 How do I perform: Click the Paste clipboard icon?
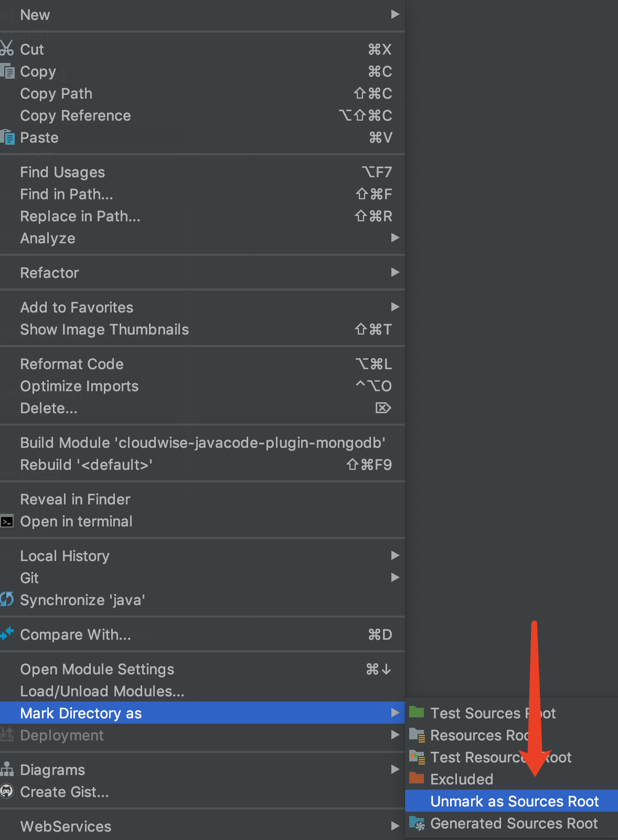[7, 137]
